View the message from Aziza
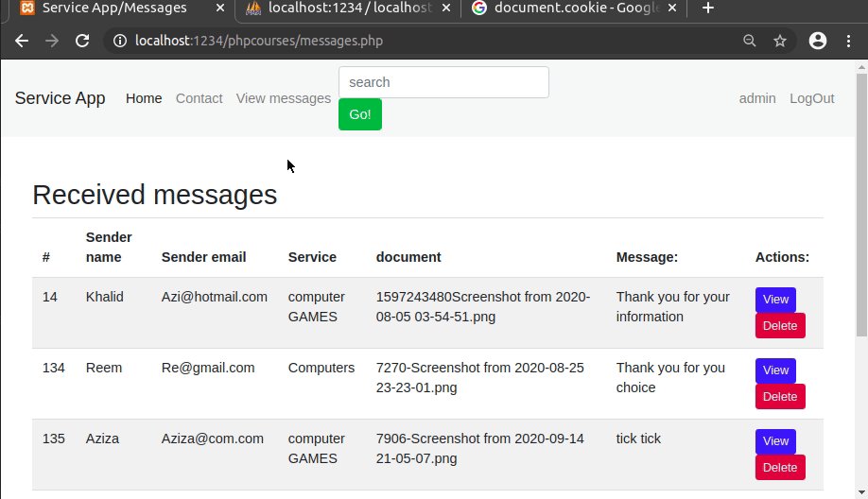This screenshot has height=499, width=868. pos(775,441)
